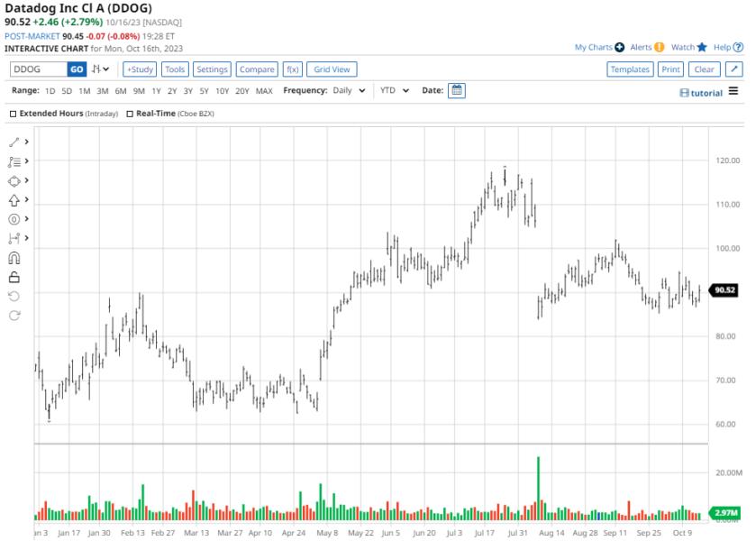The height and width of the screenshot is (541, 756).
Task: Open the My Charts link
Action: coord(594,47)
